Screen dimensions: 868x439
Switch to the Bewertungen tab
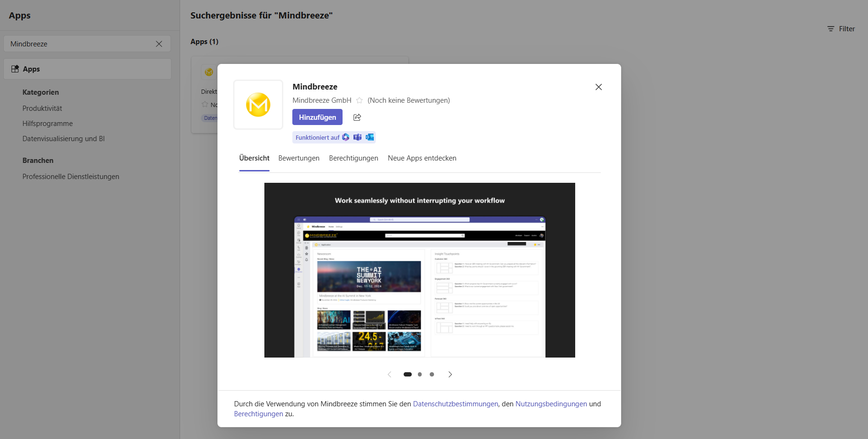[x=298, y=158]
